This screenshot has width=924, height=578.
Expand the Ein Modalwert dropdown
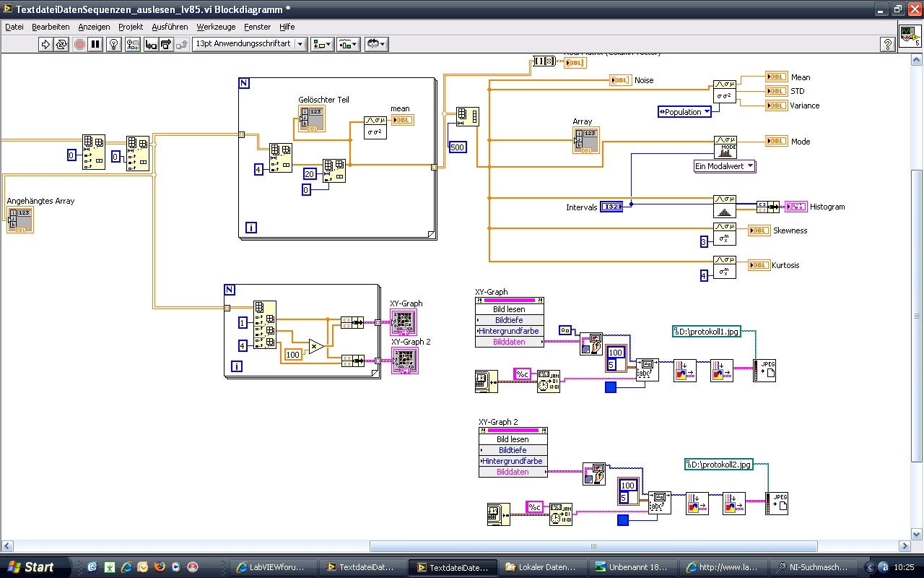tap(724, 166)
